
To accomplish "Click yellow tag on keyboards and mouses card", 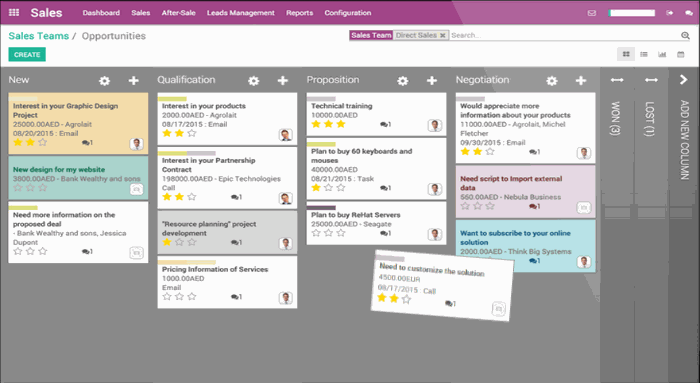I will point(321,144).
